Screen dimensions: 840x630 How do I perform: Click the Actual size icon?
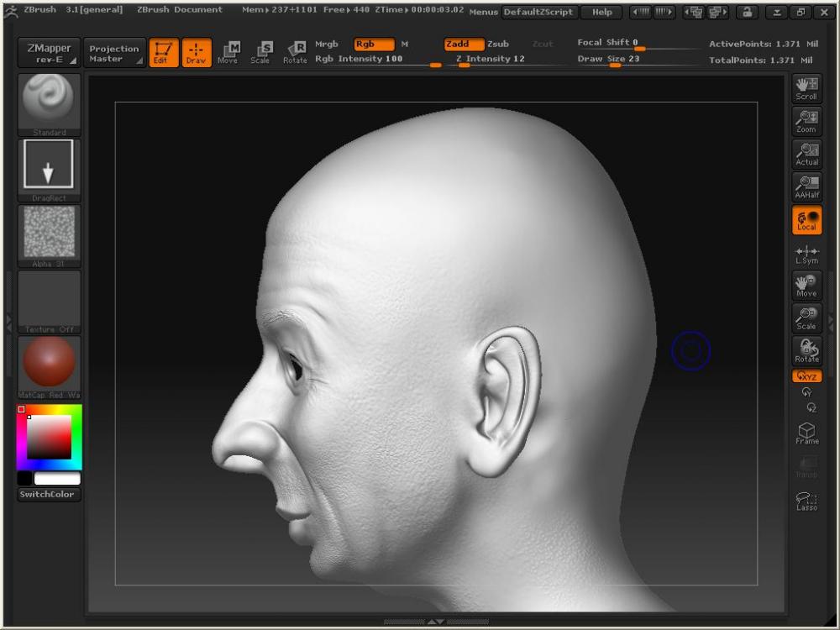[806, 155]
